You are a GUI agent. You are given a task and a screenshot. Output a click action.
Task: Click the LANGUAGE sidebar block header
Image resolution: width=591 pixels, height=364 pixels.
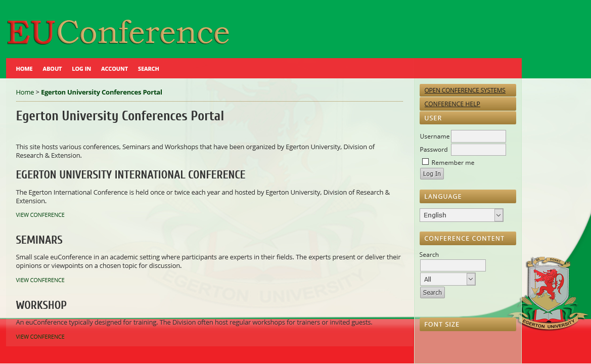click(x=468, y=196)
